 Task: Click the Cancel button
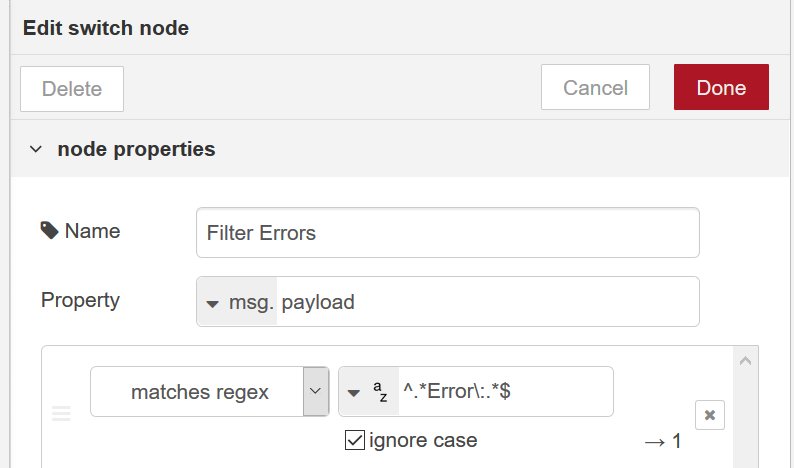[x=595, y=87]
